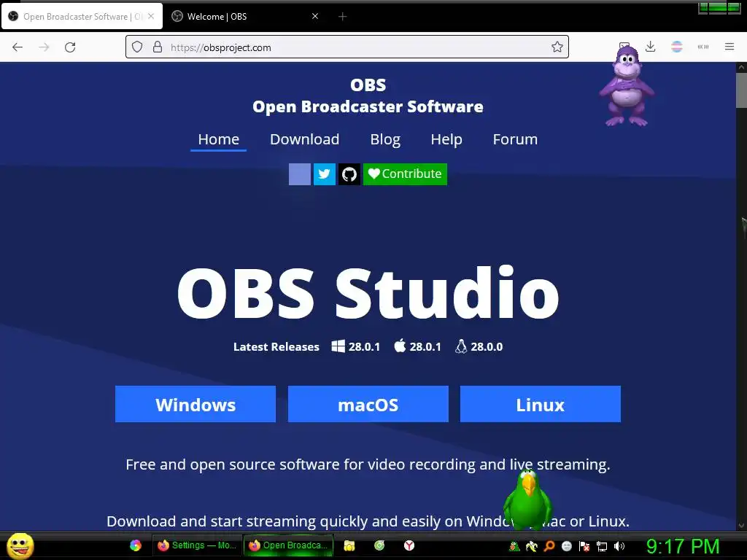Image resolution: width=747 pixels, height=560 pixels.
Task: Reload the obsproject.com page
Action: [x=70, y=47]
